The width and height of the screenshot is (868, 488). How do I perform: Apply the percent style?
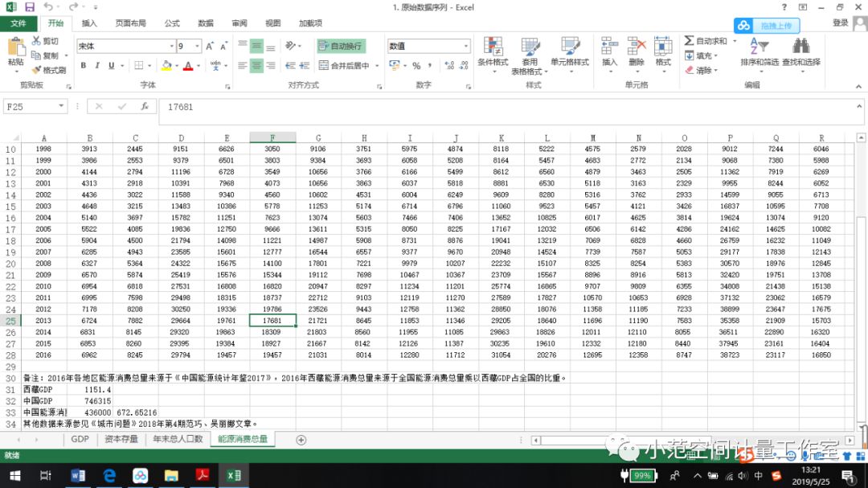416,65
